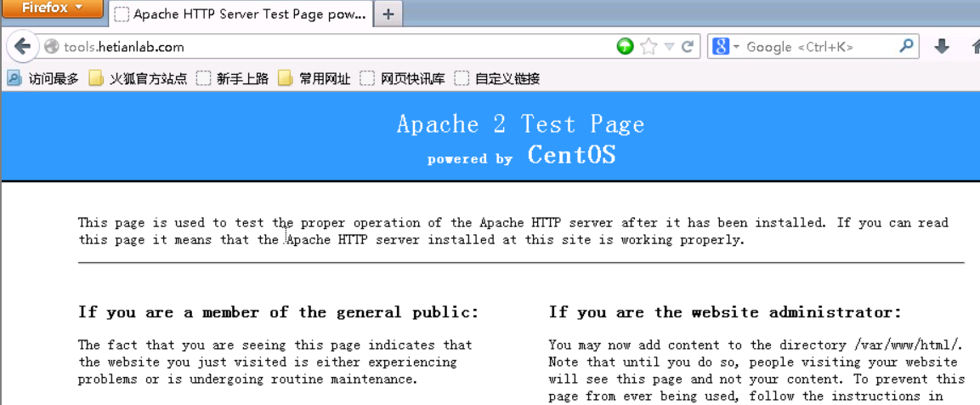This screenshot has height=405, width=980.
Task: Click the 火狐官方站点 folder icon
Action: [x=96, y=79]
